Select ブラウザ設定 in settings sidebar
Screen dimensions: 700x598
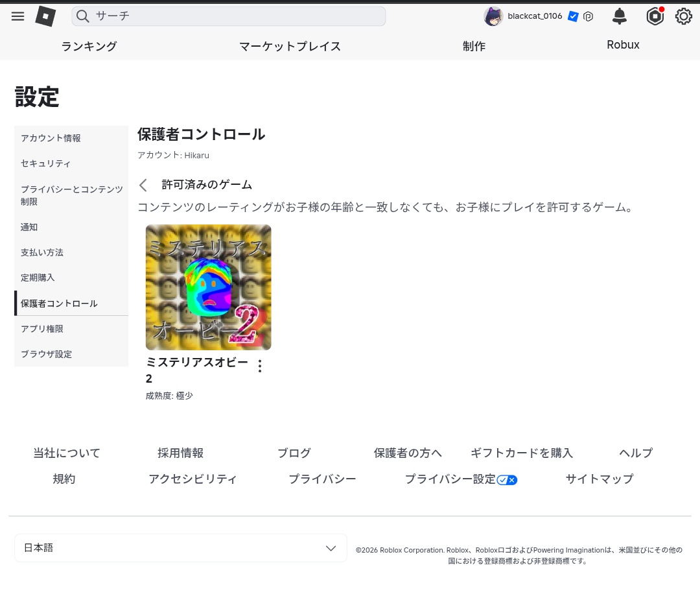(71, 354)
